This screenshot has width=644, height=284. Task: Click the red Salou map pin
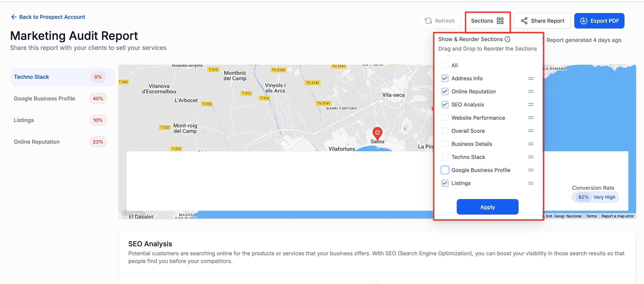[377, 133]
